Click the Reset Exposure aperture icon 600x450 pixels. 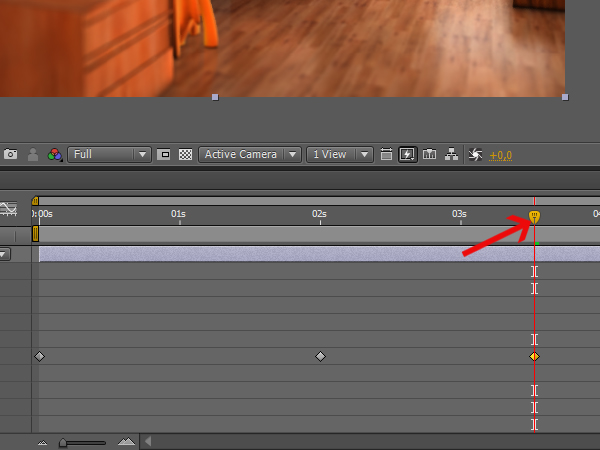point(475,155)
